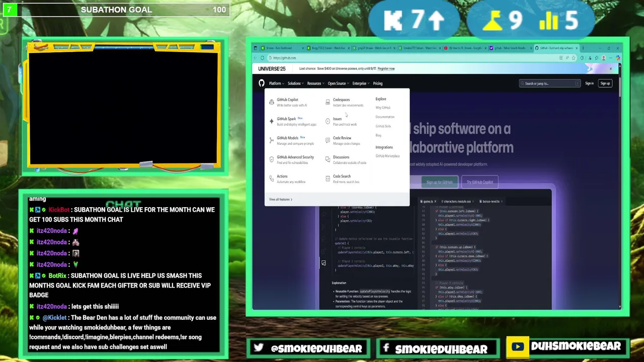Focus the Search or jump to field
The height and width of the screenshot is (362, 644).
click(x=549, y=83)
